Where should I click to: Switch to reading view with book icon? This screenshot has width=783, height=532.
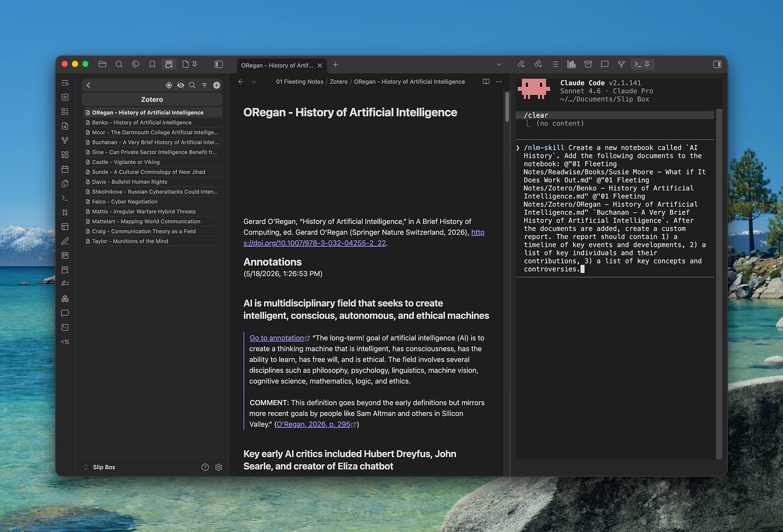coord(486,82)
